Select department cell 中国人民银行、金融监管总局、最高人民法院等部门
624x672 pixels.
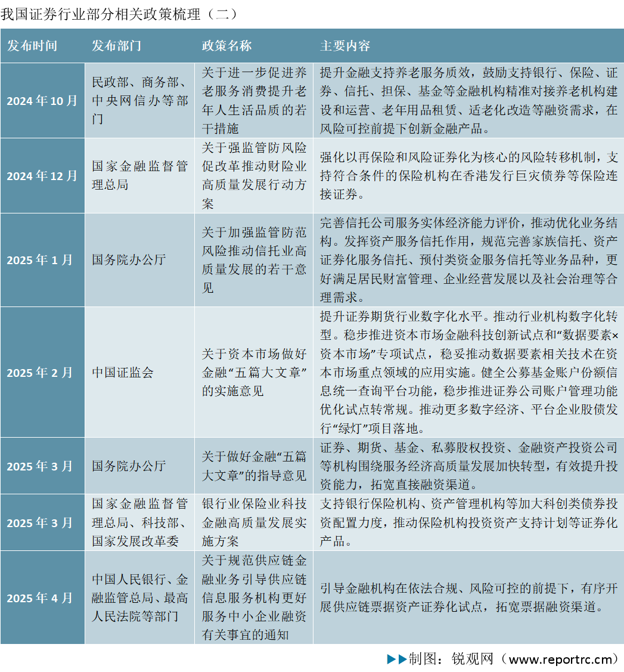139,598
